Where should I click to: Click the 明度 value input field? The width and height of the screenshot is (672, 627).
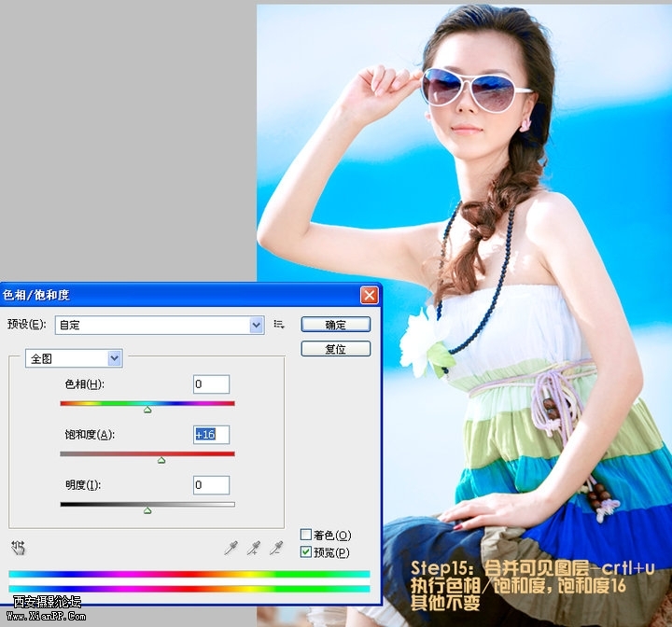tap(211, 485)
